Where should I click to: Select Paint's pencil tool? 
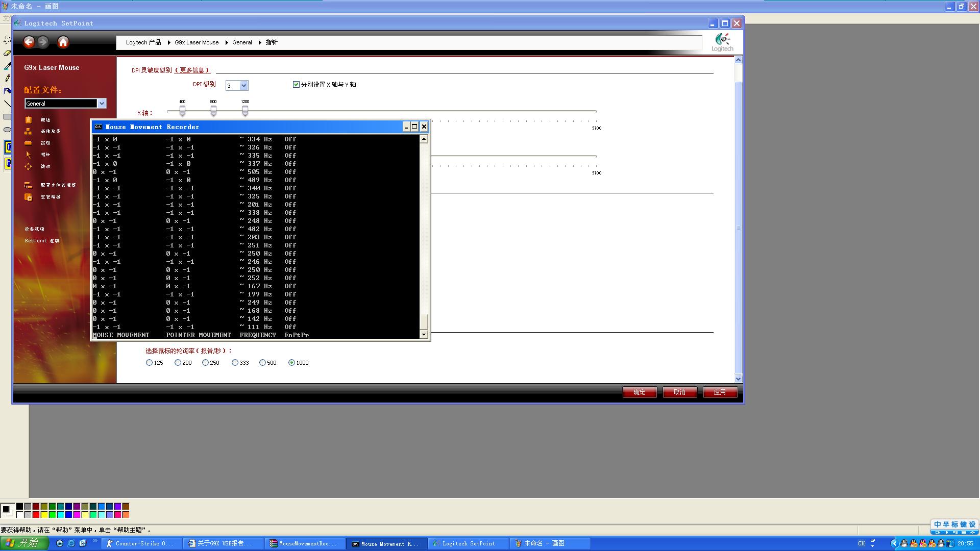(x=7, y=79)
